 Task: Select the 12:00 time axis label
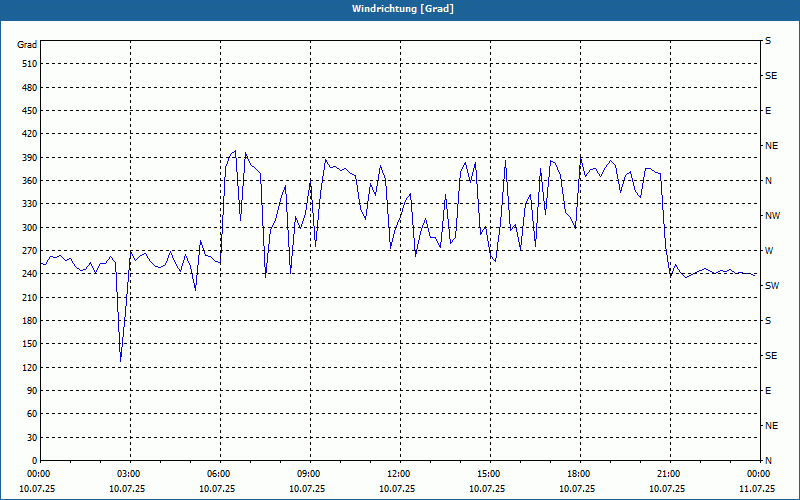(399, 474)
